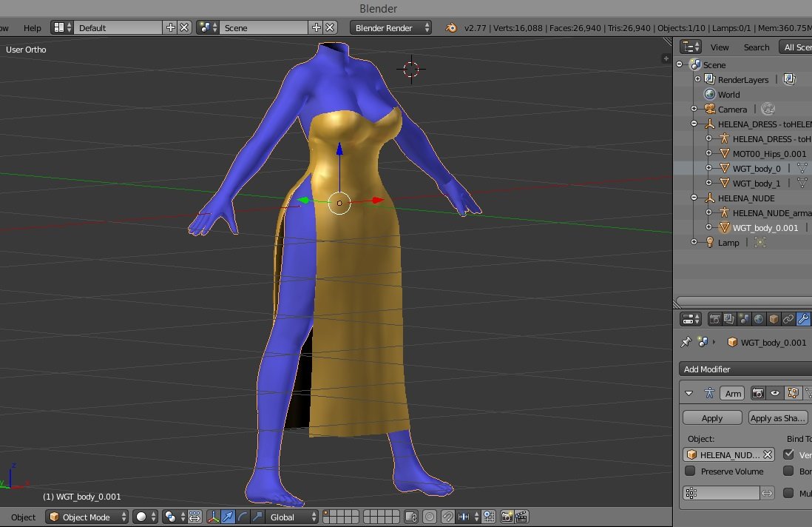Click the lock layers to scene icon
The width and height of the screenshot is (812, 527).
point(411,517)
